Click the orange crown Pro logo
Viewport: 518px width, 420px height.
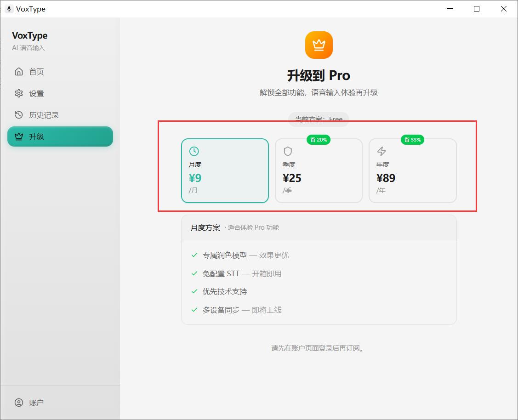[319, 45]
